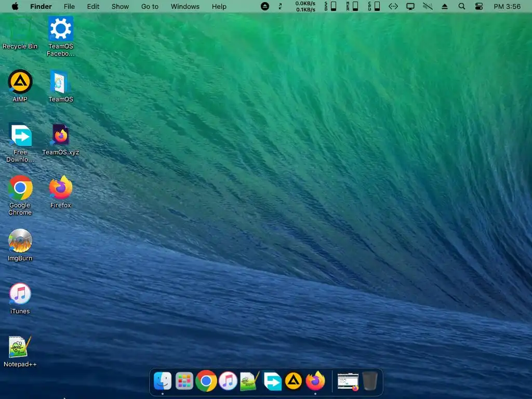Open the Show menu
The height and width of the screenshot is (399, 532).
(120, 6)
